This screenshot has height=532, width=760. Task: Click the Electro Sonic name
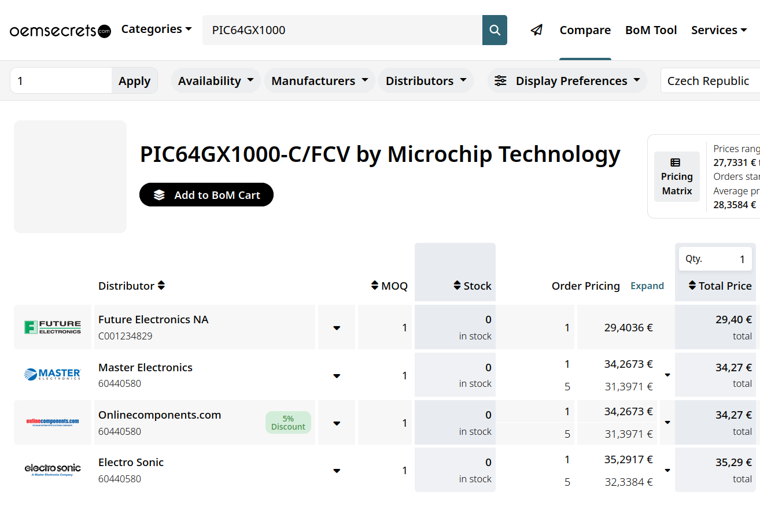click(131, 462)
